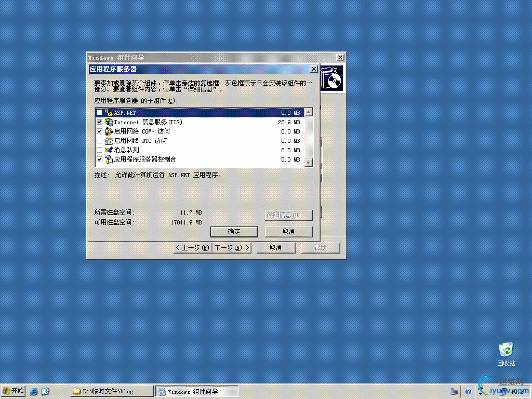This screenshot has height=399, width=532.
Task: Click the 11.7 MB required space value
Action: point(191,212)
